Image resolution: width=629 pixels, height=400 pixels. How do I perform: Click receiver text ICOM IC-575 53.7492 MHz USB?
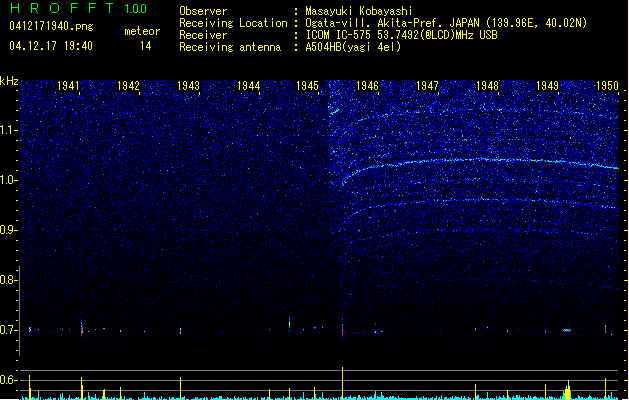401,35
